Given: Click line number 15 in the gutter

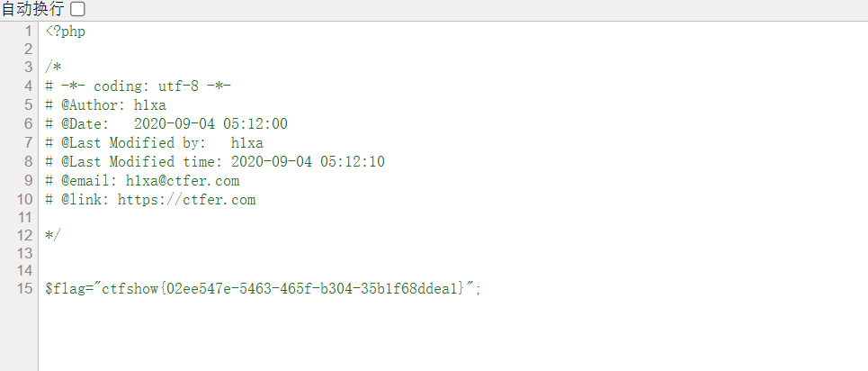Looking at the screenshot, I should (x=25, y=289).
